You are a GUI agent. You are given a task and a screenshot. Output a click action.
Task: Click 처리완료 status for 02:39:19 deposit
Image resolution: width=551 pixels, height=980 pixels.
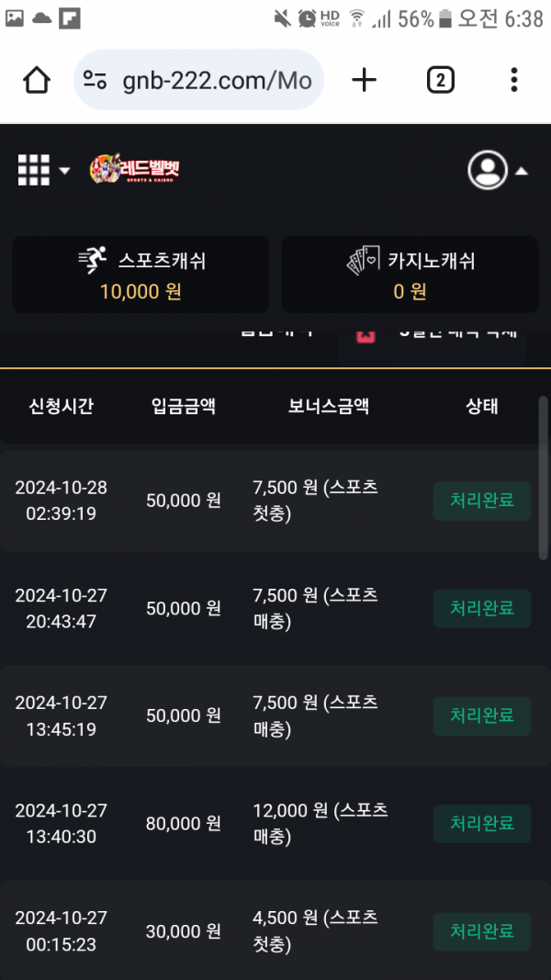482,501
